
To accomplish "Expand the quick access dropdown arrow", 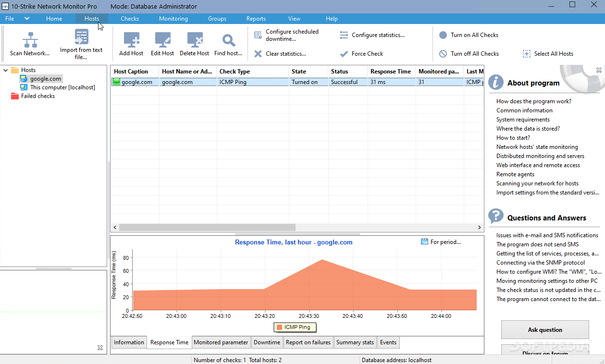I will (27, 19).
